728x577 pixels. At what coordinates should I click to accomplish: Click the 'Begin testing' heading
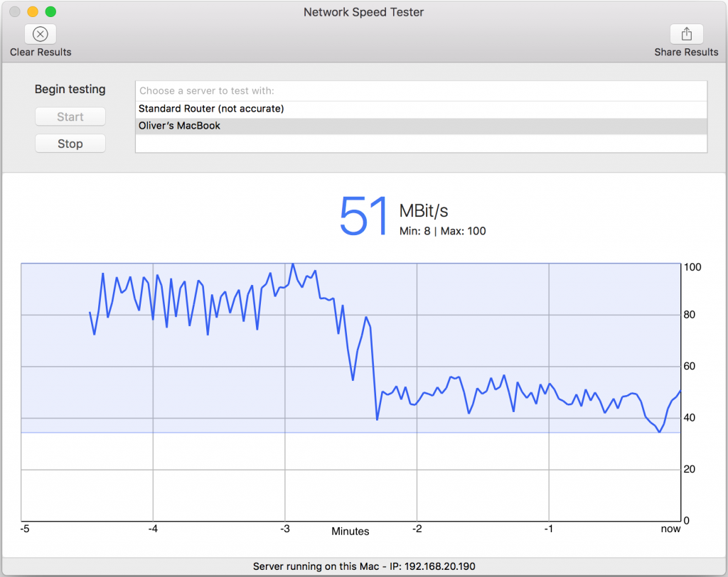pyautogui.click(x=70, y=89)
